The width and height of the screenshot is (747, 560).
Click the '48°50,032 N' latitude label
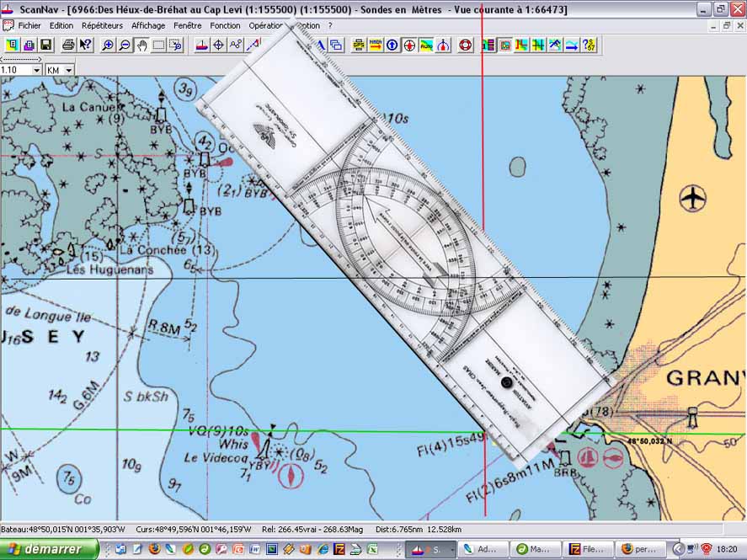pos(649,441)
